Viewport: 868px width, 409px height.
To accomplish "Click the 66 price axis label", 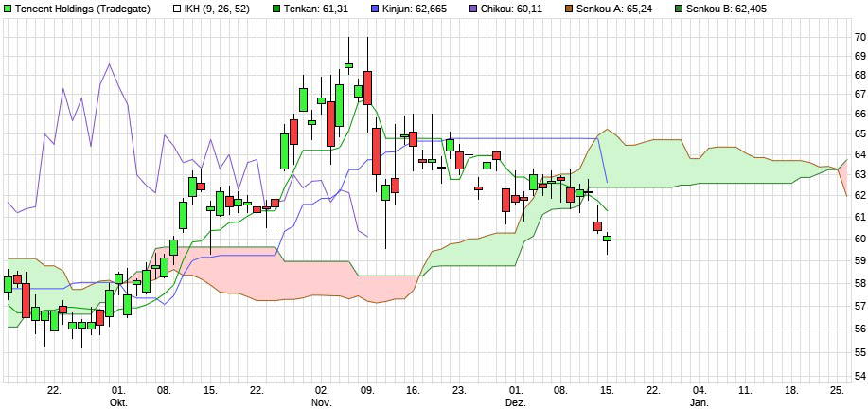I will [859, 115].
